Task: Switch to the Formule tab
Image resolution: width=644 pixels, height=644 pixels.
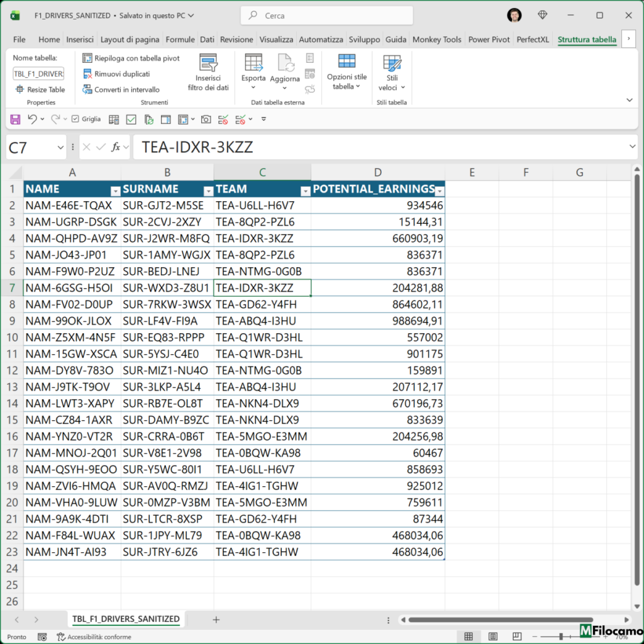Action: pyautogui.click(x=180, y=40)
